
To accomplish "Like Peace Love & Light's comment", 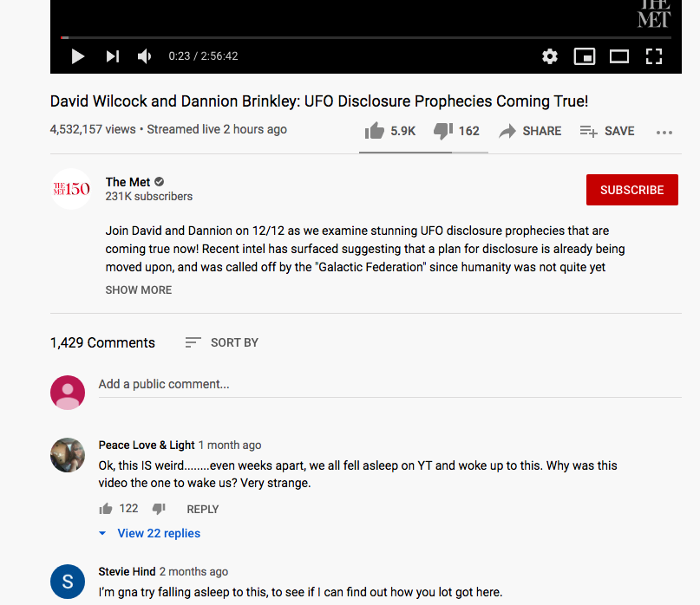I will 106,509.
